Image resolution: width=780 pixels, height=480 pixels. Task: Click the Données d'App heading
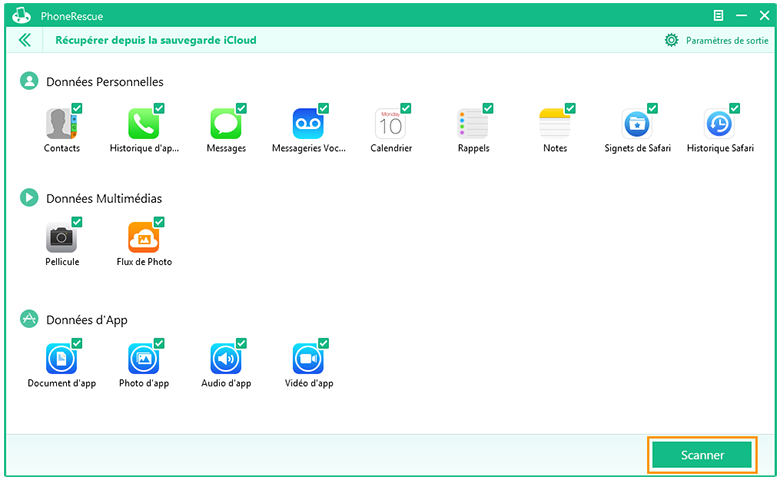87,320
